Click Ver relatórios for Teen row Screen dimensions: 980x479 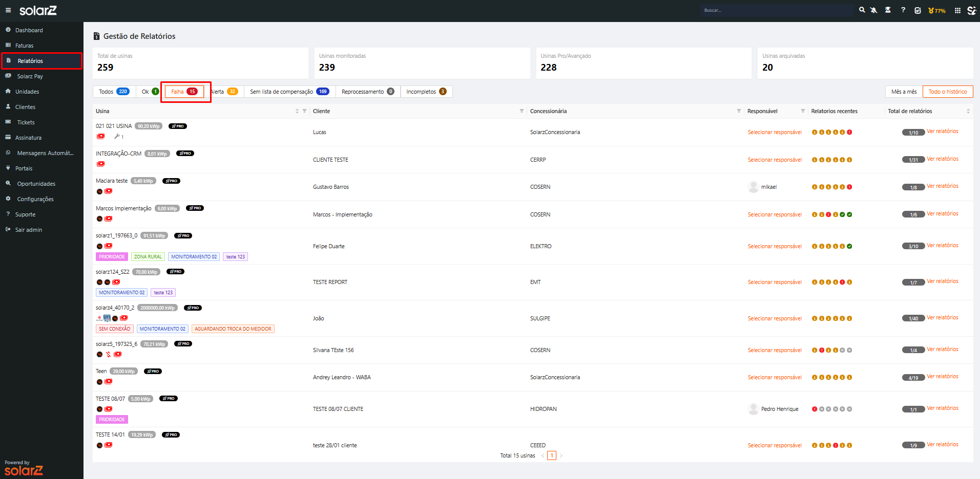coord(943,377)
